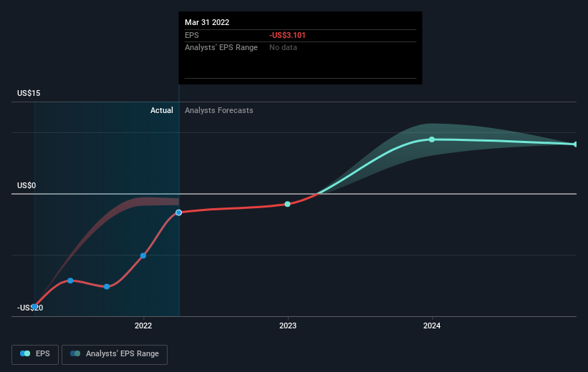Screen dimensions: 588x372
Task: Click the 2024 x-axis label
Action: click(x=432, y=326)
